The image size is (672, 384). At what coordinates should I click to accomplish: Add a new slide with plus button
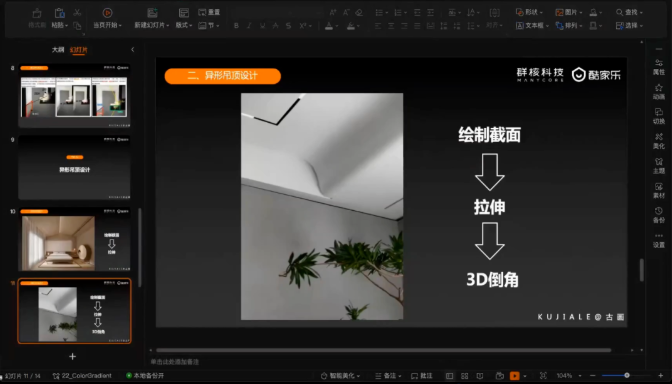[72, 356]
